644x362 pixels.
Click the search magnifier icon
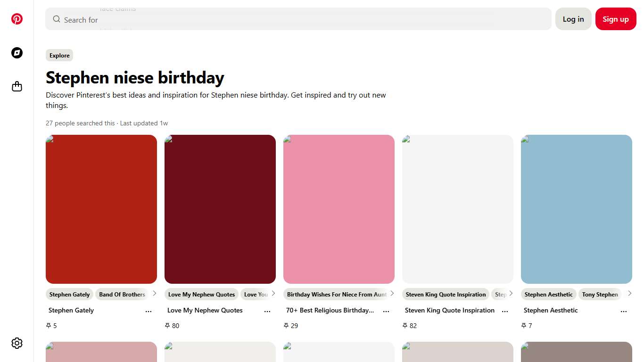(x=57, y=19)
